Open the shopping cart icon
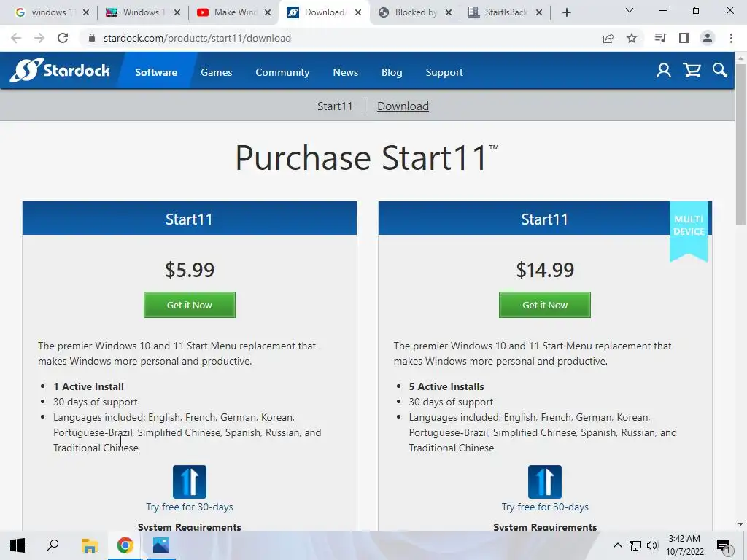This screenshot has width=747, height=560. 692,71
